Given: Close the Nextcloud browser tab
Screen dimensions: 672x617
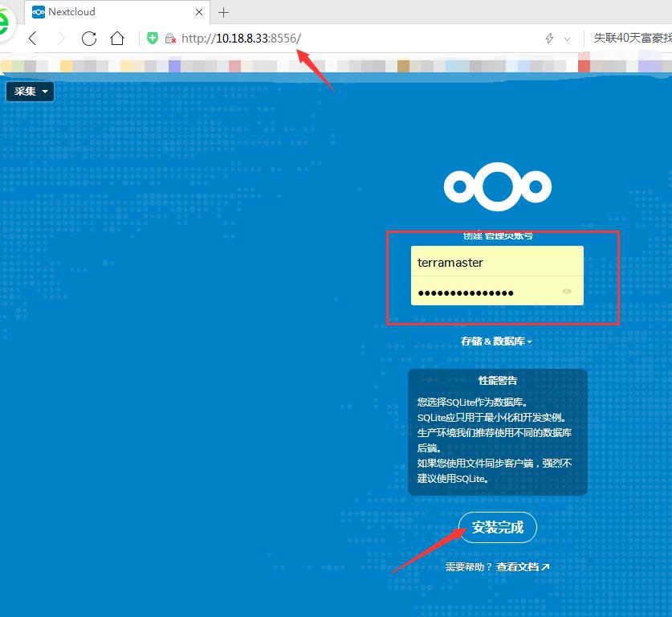Looking at the screenshot, I should click(x=199, y=12).
